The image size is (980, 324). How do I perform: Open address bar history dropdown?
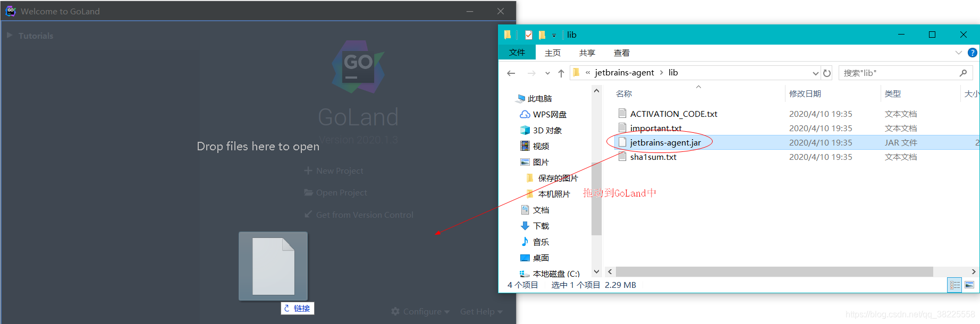[815, 73]
